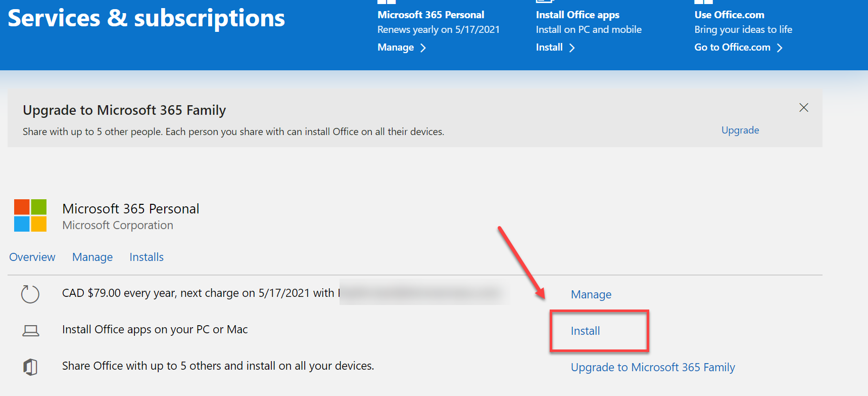Click Manage link in the CAD $79.00 row
This screenshot has width=868, height=396.
591,294
